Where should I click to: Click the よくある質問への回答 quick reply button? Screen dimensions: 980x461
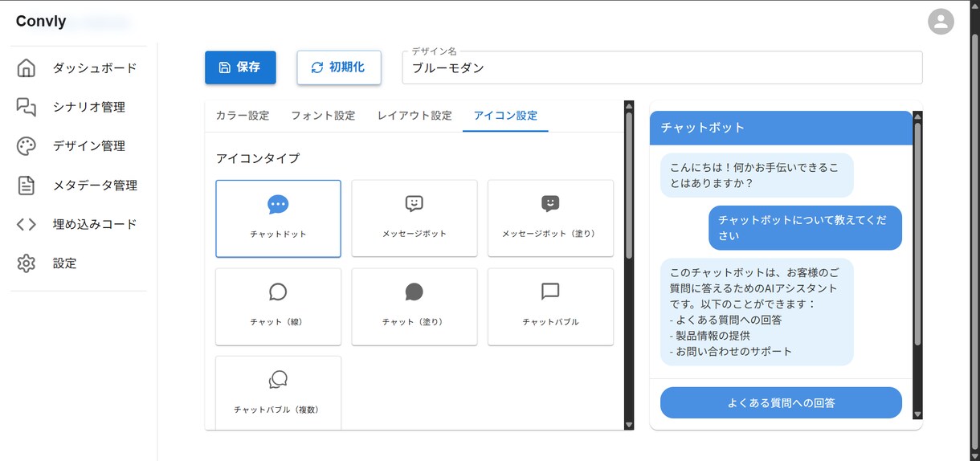[781, 402]
